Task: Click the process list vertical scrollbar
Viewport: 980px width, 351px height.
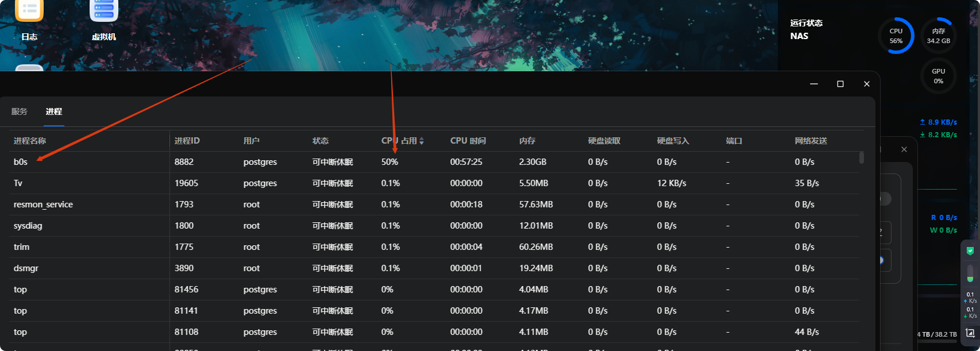Action: [861, 157]
